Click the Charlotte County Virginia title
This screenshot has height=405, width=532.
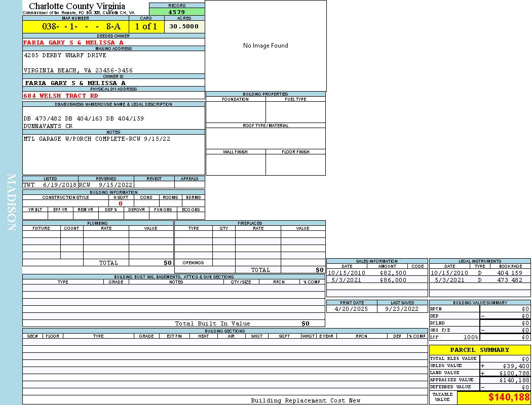click(77, 6)
